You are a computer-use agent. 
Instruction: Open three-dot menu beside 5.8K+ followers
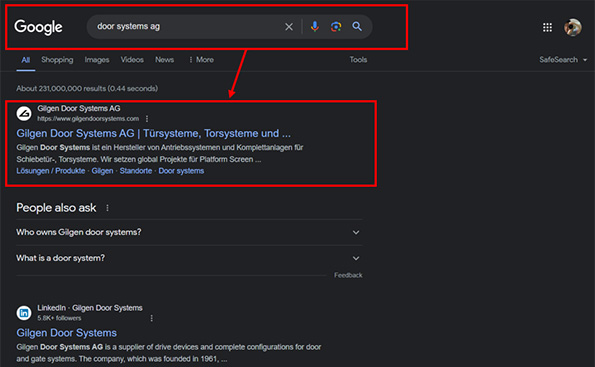(x=151, y=318)
